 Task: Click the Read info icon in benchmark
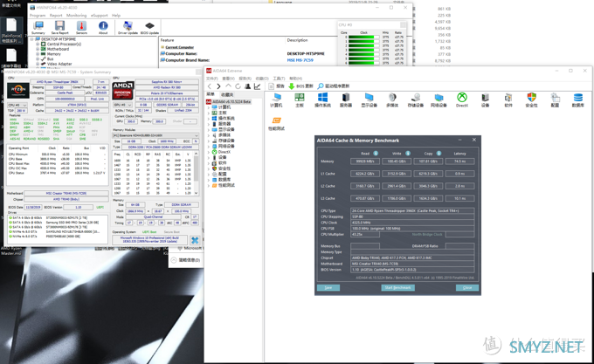pyautogui.click(x=376, y=154)
